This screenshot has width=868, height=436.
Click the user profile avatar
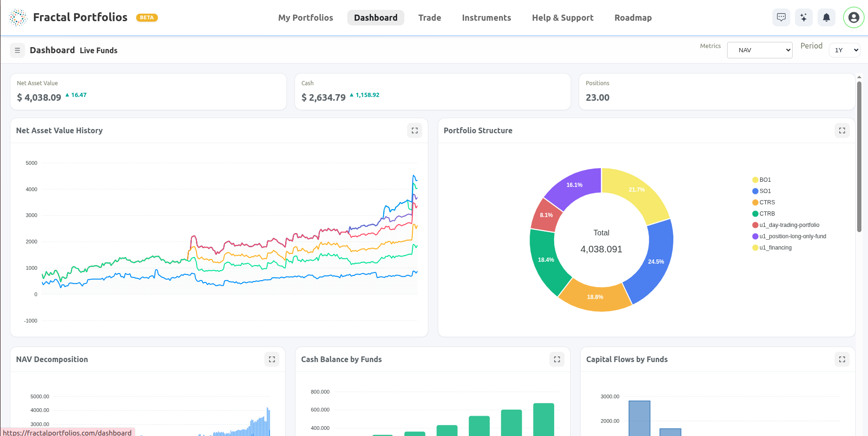pyautogui.click(x=853, y=17)
